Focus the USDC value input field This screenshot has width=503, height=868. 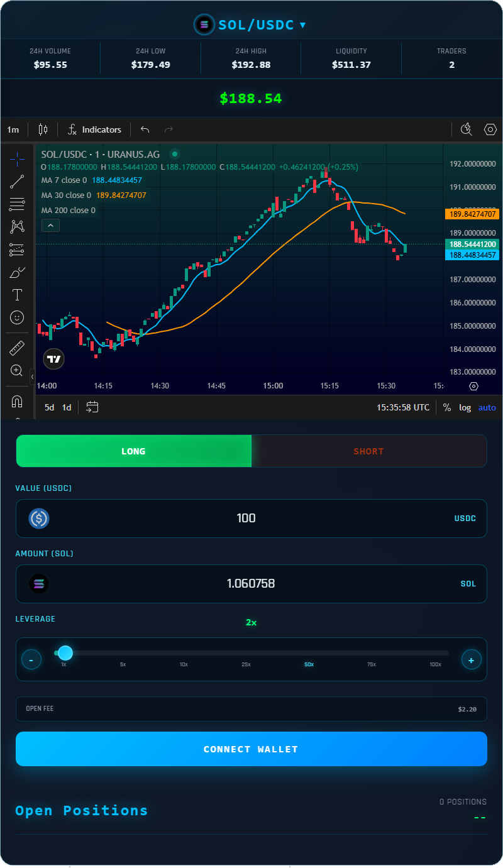coord(251,519)
